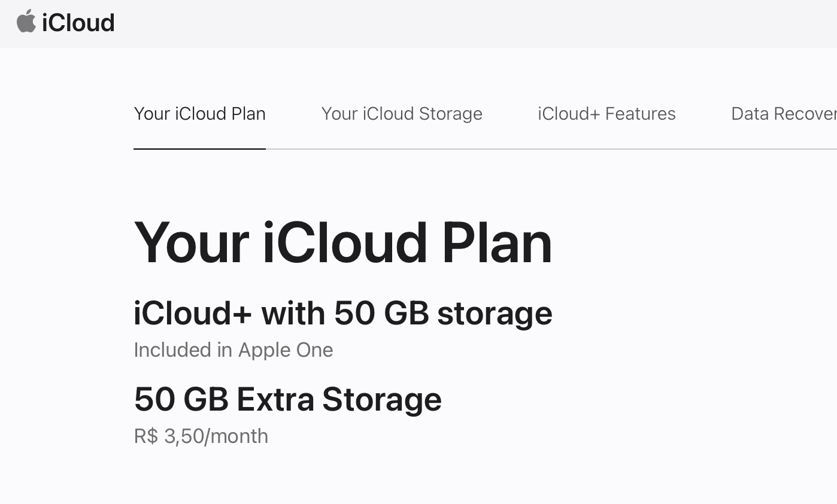Click the word "Plan" in the large heading
Viewport: 837px width, 504px height.
pyautogui.click(x=496, y=242)
